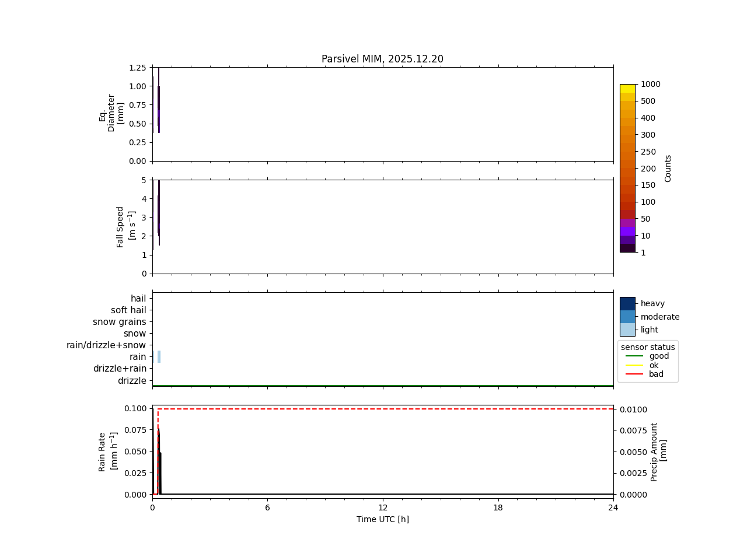Click the dark blue "heavy" intensity swatch
The height and width of the screenshot is (560, 747).
[627, 303]
